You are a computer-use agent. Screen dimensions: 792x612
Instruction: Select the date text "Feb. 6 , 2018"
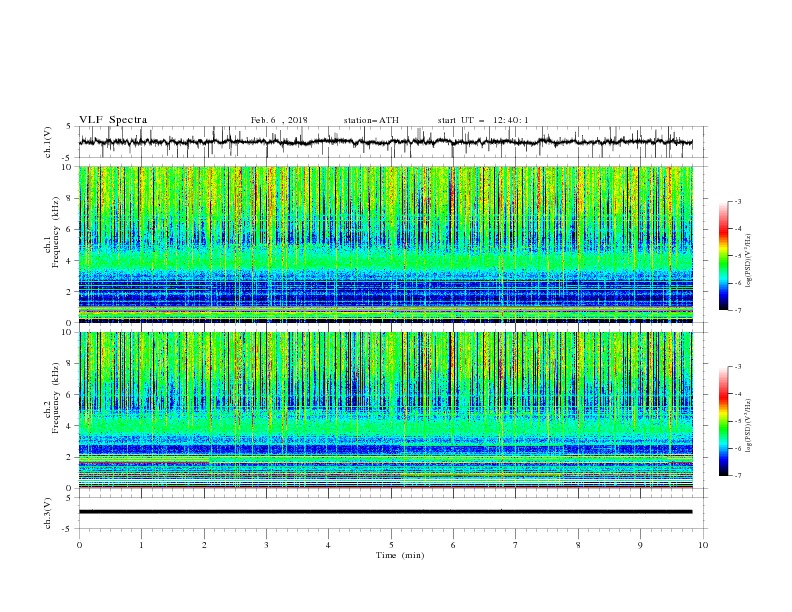point(279,120)
